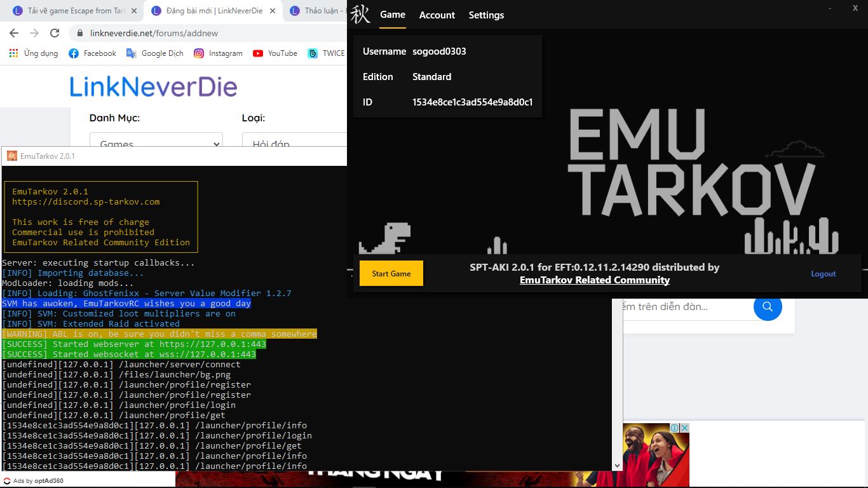Click the launcher kanji logo icon
Image resolution: width=868 pixels, height=488 pixels.
(x=360, y=15)
